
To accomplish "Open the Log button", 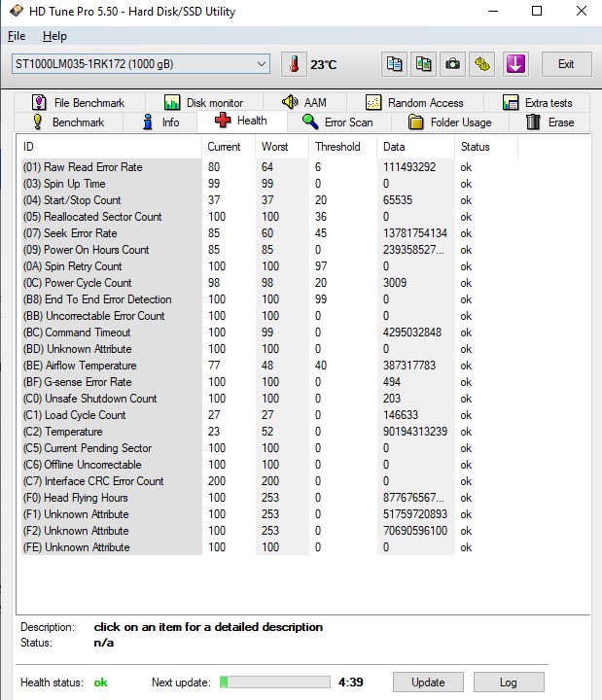I will point(509,682).
